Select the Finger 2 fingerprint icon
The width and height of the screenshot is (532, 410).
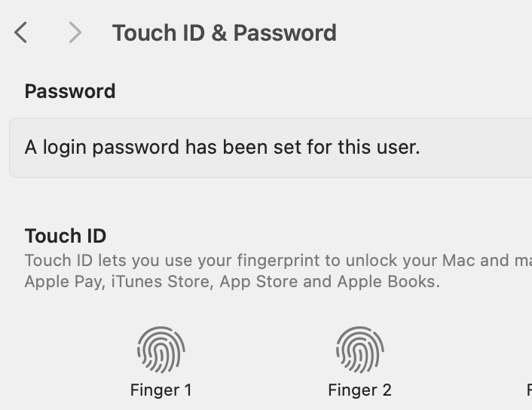click(x=359, y=350)
